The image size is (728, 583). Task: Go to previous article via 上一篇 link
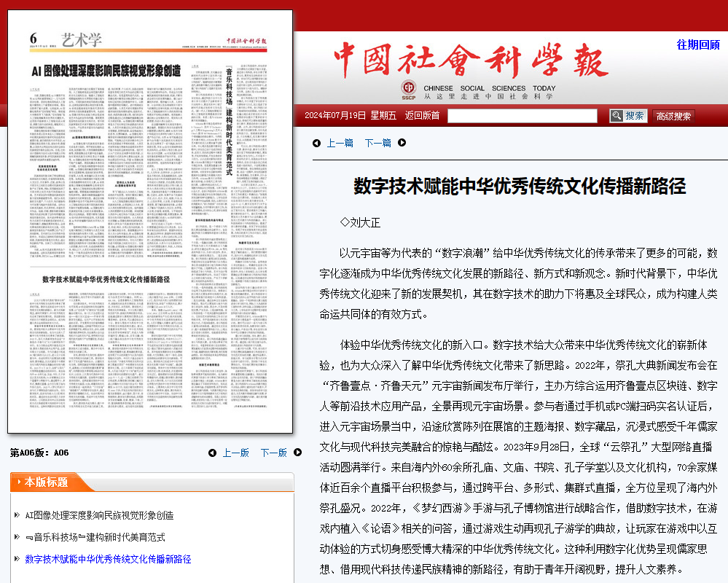(340, 143)
